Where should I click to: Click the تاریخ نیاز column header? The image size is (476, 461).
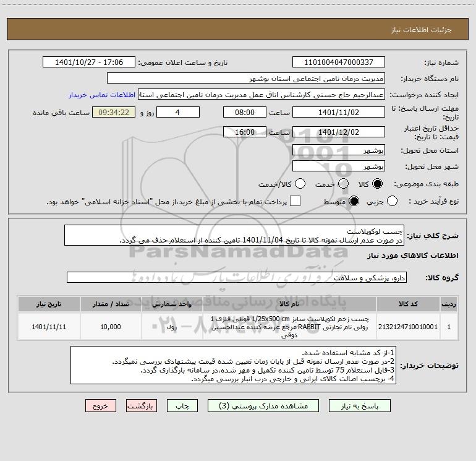(49, 304)
